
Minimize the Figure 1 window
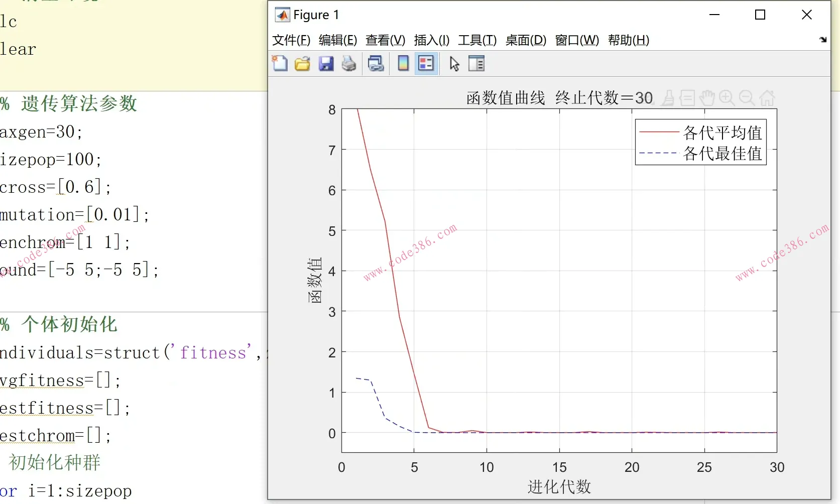click(x=714, y=15)
